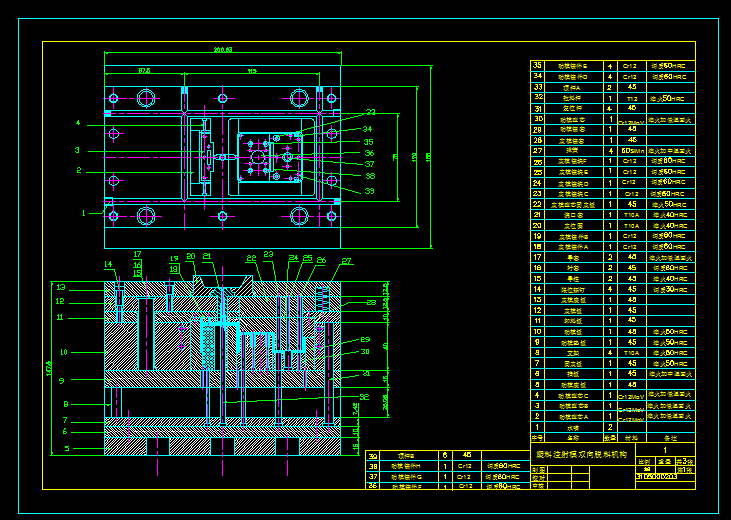The height and width of the screenshot is (520, 731).
Task: Pick balloon label 21 above the section view
Action: (207, 256)
